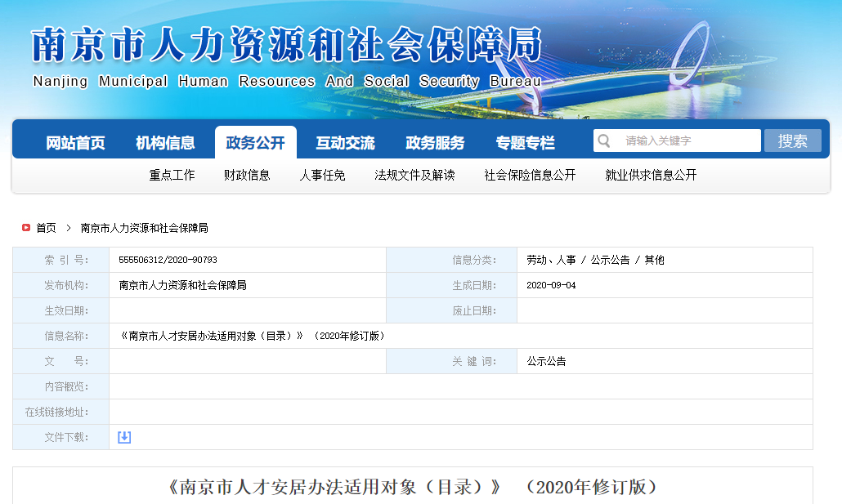This screenshot has width=842, height=504.
Task: Click the 南京市人力资源和社会保障局 header logo title
Action: [x=287, y=45]
